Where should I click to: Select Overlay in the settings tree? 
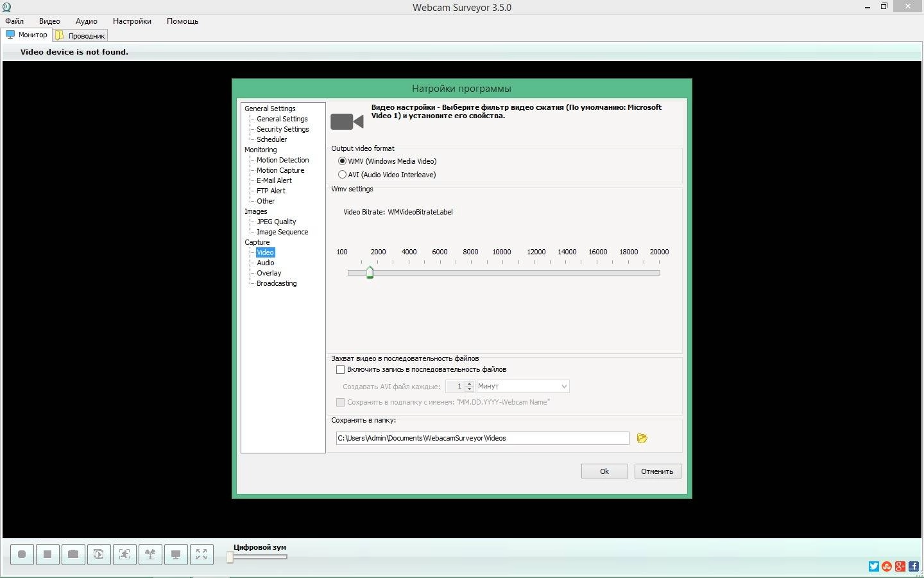point(269,273)
